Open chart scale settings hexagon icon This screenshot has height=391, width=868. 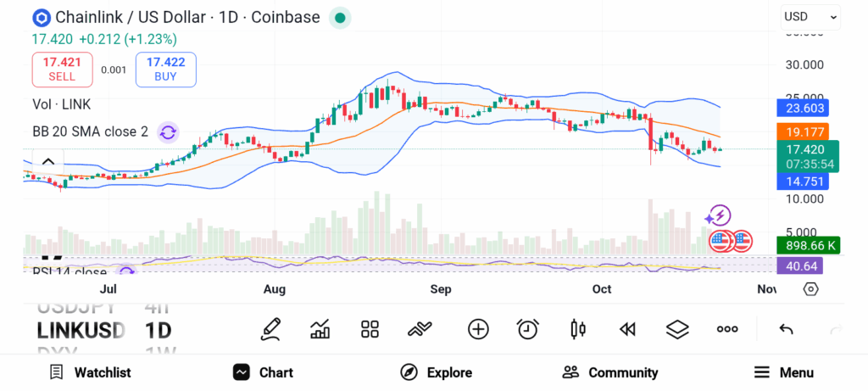[x=810, y=289]
